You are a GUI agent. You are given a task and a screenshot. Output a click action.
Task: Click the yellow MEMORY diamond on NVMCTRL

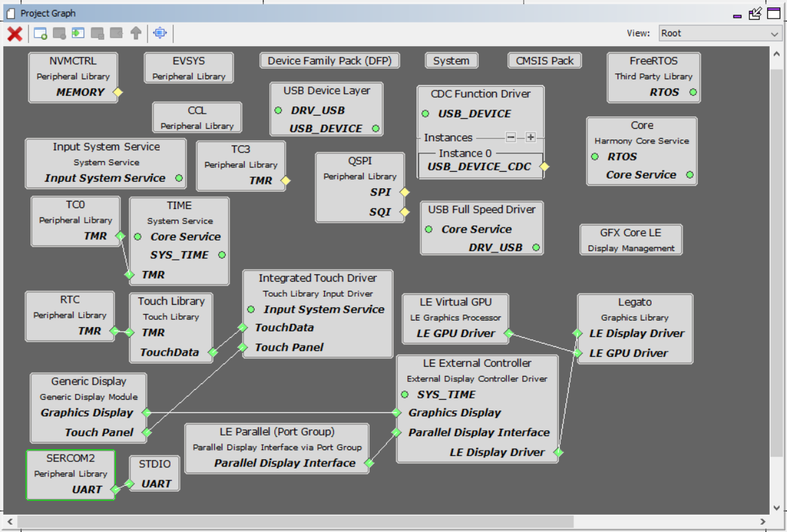point(118,93)
